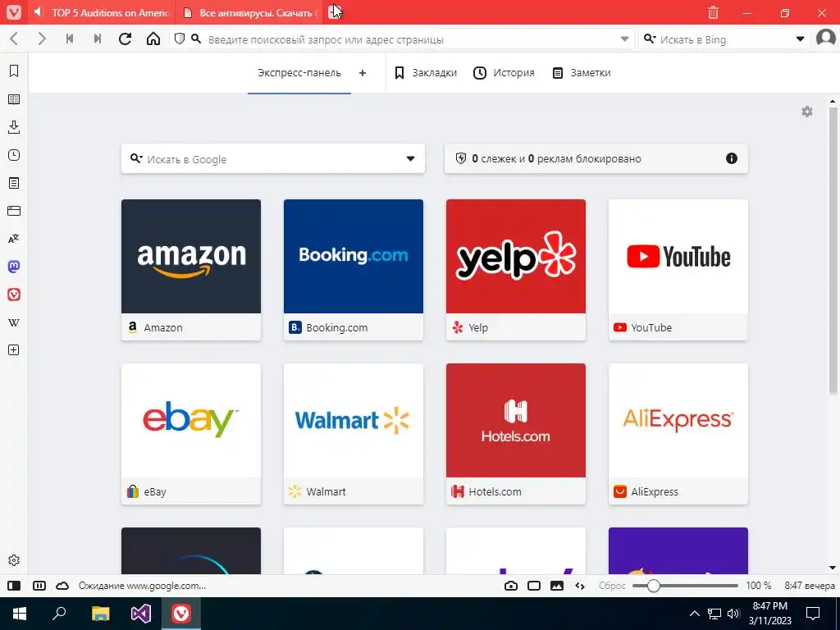Open Visual Studio from taskbar
840x630 pixels.
coord(141,614)
